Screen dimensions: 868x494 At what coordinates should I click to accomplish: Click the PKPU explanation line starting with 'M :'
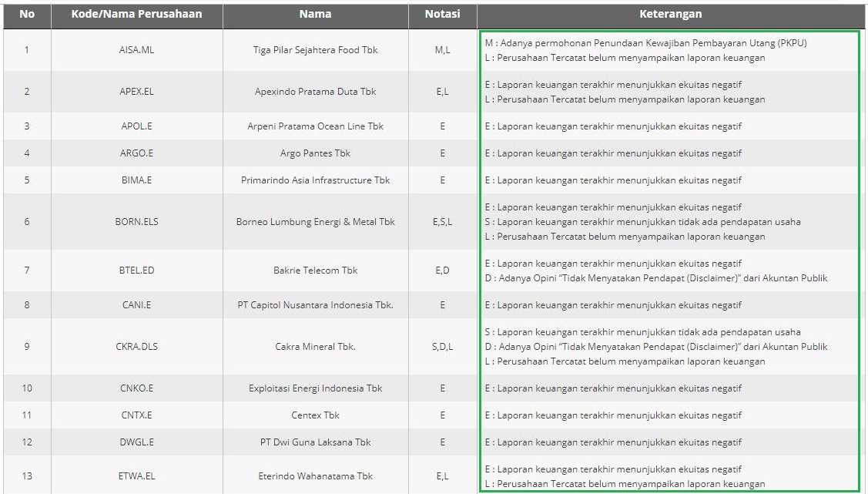(645, 42)
